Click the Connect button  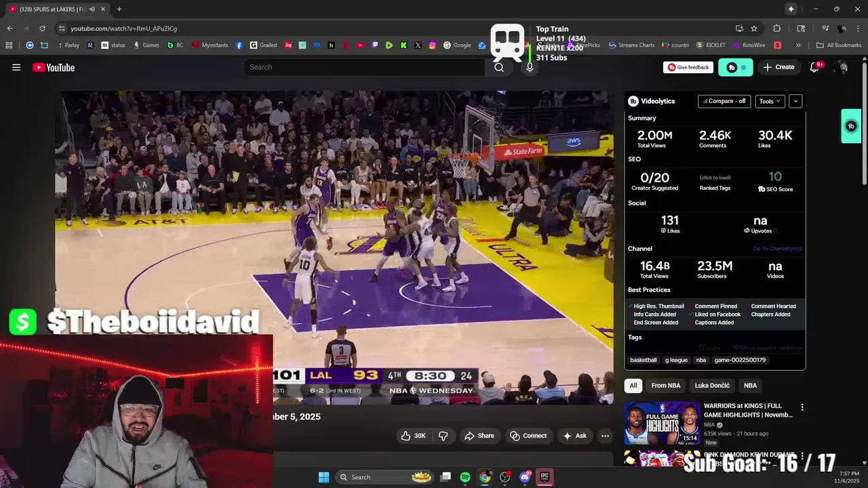(x=528, y=436)
